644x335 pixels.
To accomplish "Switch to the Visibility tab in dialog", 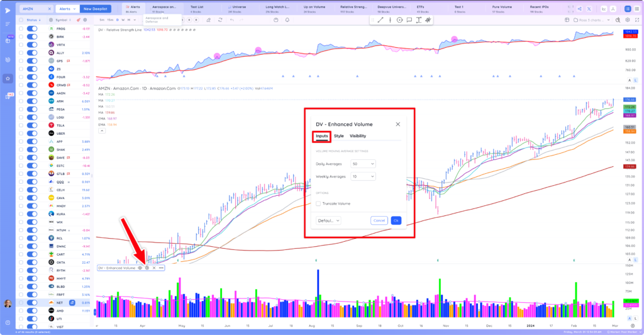I will pos(358,136).
